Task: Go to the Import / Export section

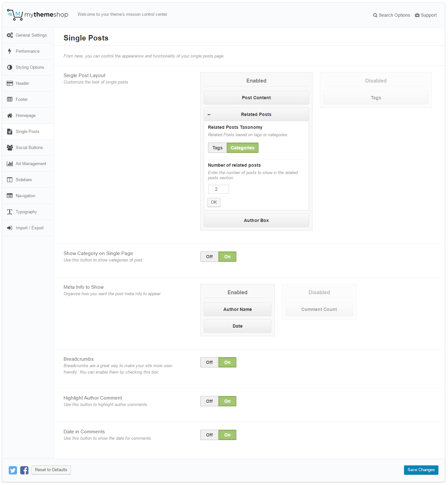Action: 30,228
